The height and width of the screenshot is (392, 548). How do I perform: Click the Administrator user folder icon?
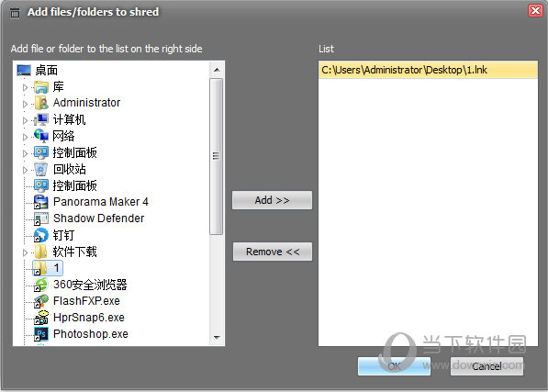[x=41, y=103]
